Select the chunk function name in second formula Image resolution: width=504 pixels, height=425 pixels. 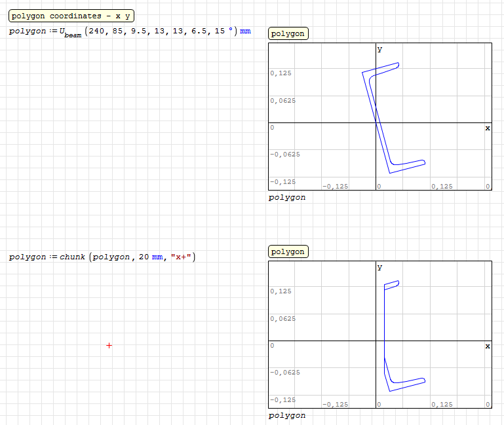click(72, 257)
